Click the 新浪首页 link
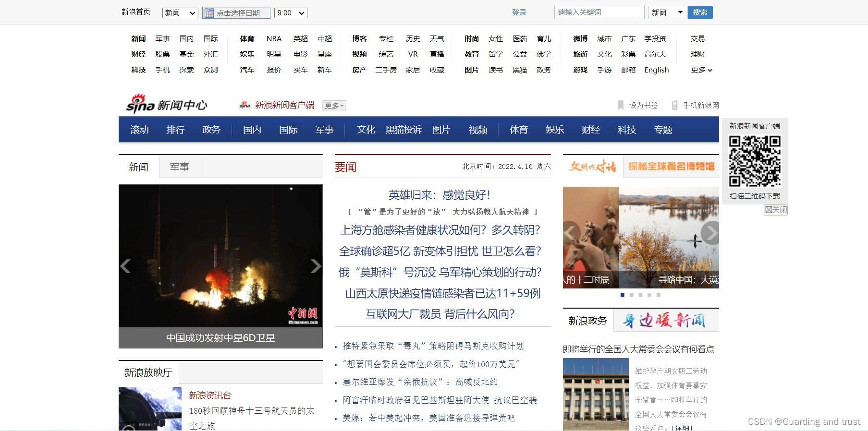 [136, 12]
